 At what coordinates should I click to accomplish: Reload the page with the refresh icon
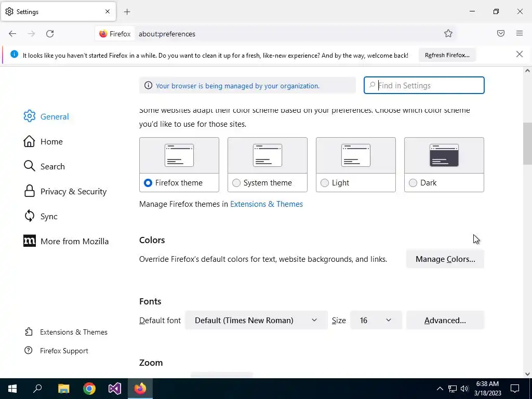coord(50,34)
